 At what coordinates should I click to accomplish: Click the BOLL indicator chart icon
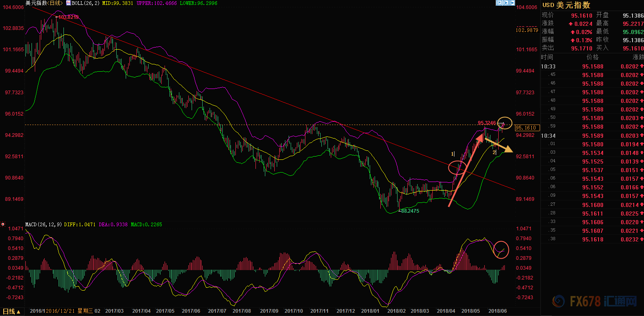68,3
